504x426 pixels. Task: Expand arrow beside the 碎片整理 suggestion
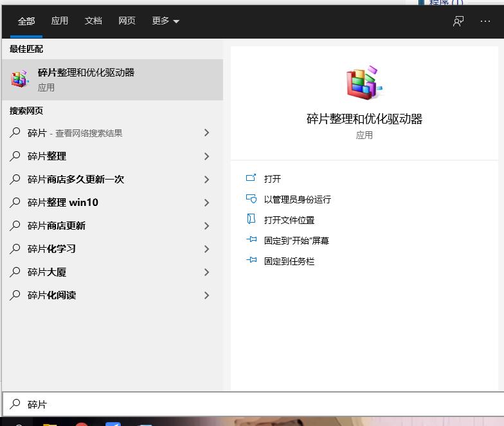coord(207,156)
